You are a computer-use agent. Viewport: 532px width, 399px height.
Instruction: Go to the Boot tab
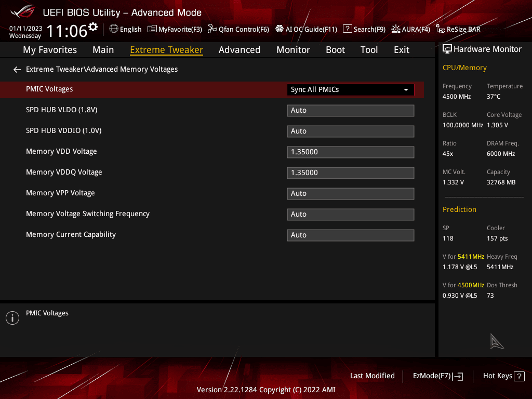(x=335, y=50)
